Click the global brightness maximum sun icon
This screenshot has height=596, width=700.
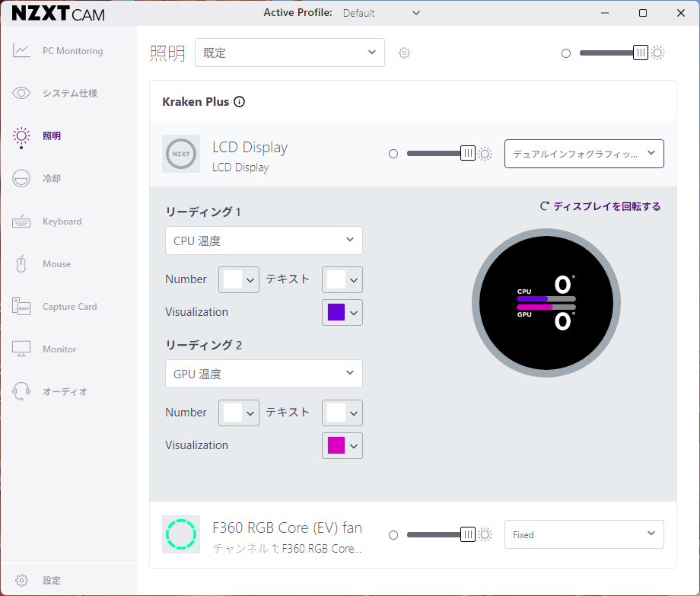[x=657, y=53]
